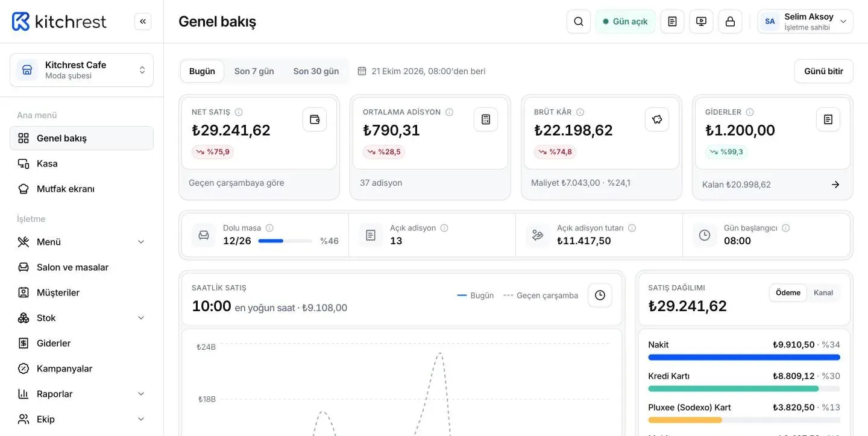This screenshot has width=868, height=436.
Task: Click the Kitchrest logo
Action: point(59,22)
